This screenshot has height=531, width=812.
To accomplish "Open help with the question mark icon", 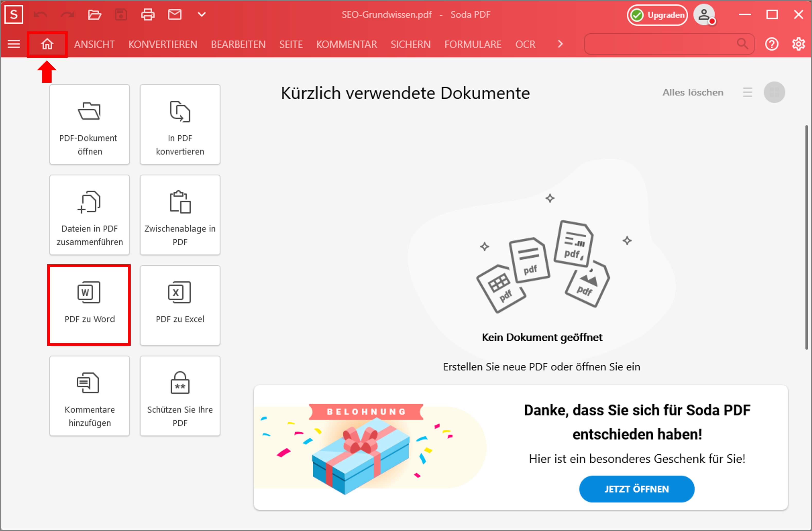I will coord(771,44).
